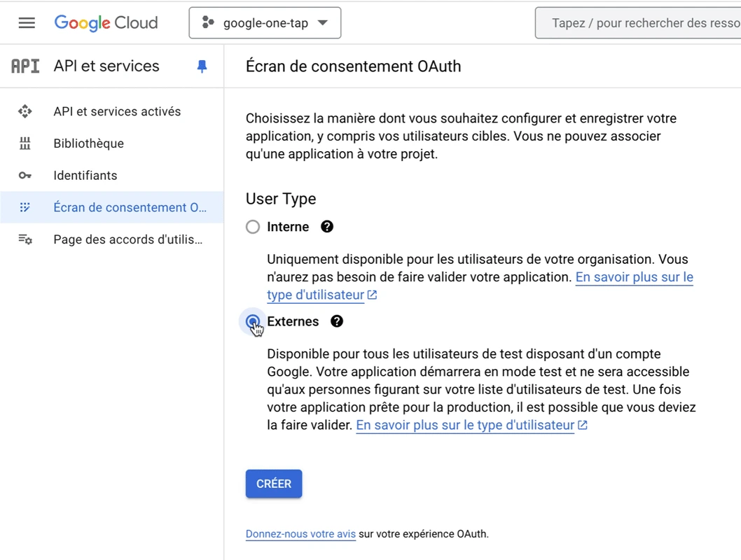This screenshot has height=560, width=741.
Task: Click the Identifiants key icon
Action: pyautogui.click(x=25, y=175)
